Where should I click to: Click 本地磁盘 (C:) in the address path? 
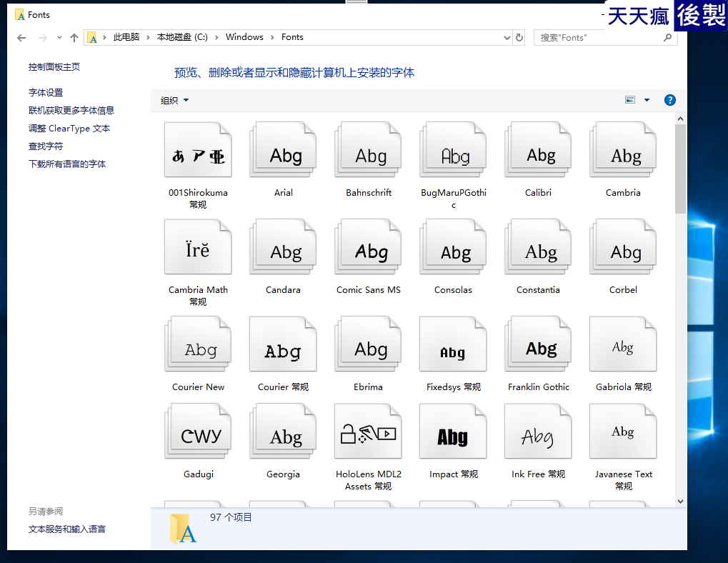click(x=182, y=37)
